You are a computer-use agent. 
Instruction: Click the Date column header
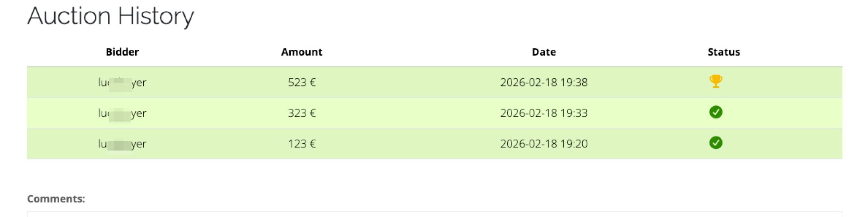click(543, 52)
